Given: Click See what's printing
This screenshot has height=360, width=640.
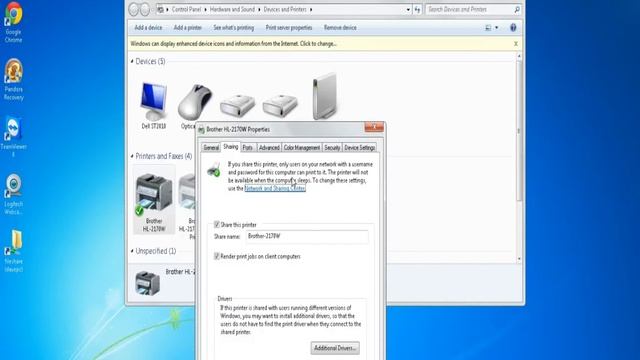Looking at the screenshot, I should (x=233, y=28).
